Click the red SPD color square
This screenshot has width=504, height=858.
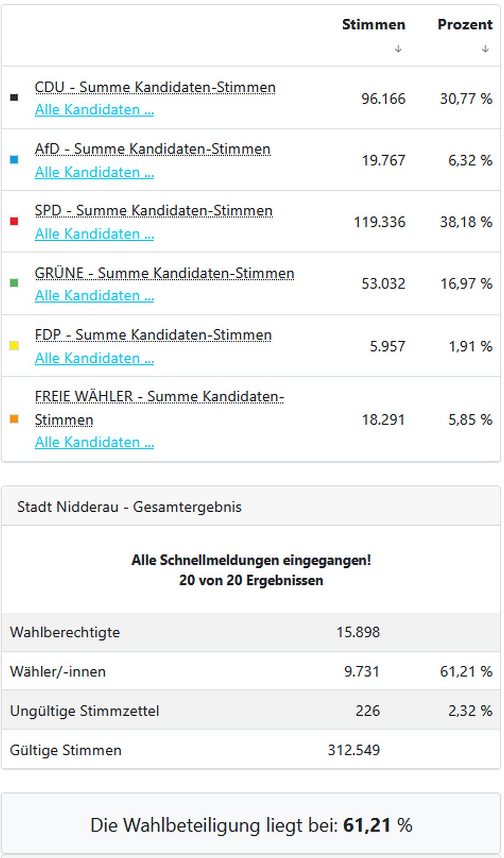pyautogui.click(x=15, y=221)
